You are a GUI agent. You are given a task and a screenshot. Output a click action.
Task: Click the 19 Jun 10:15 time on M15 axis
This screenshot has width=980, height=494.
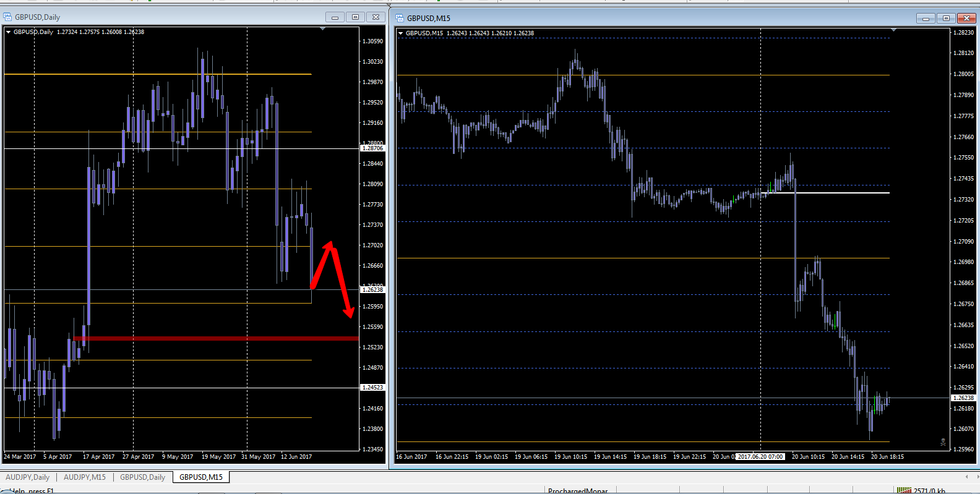570,457
